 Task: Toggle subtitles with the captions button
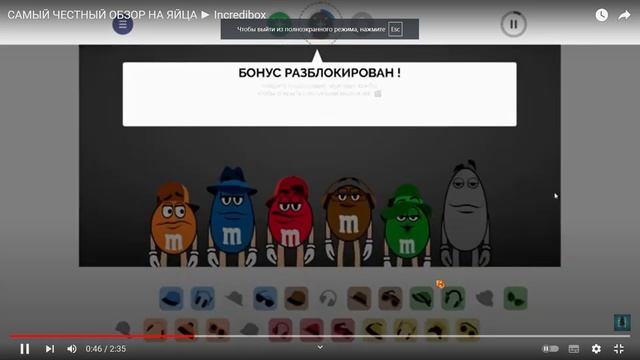pos(574,349)
